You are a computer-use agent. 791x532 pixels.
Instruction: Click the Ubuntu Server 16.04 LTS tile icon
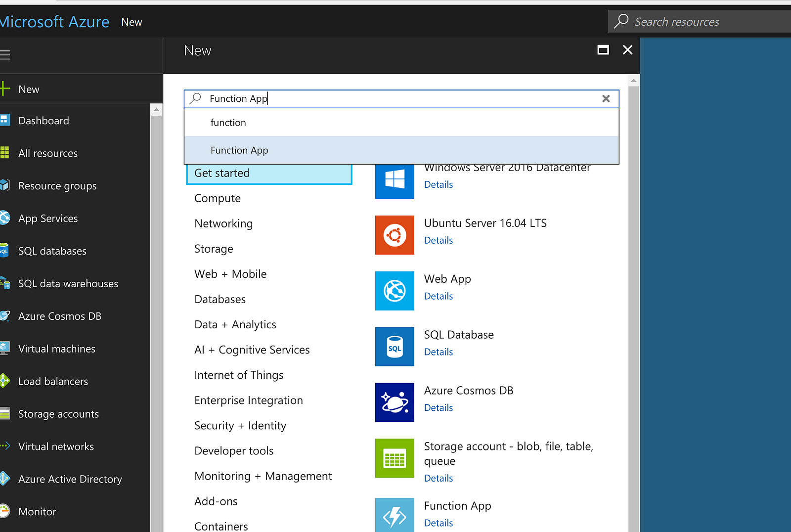tap(395, 235)
